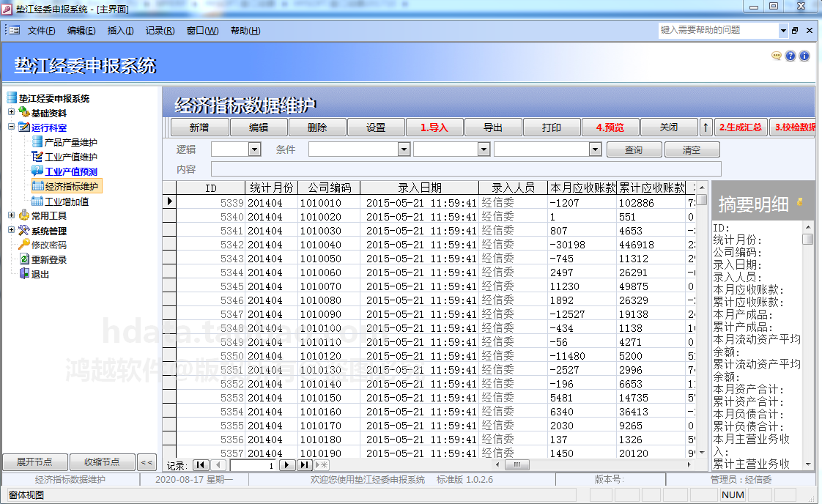822x504 pixels.
Task: Go to next record navigation button
Action: point(286,465)
